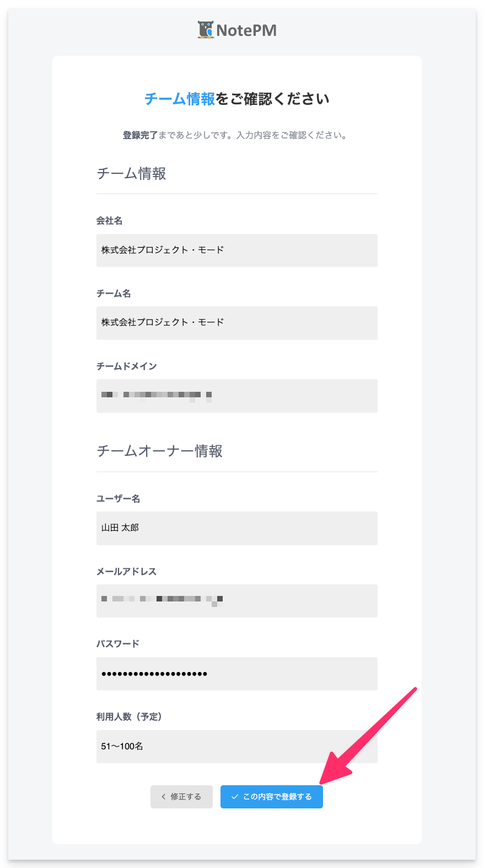Click the チーム情報 section heading
Screen dimensions: 484x868
(x=132, y=174)
